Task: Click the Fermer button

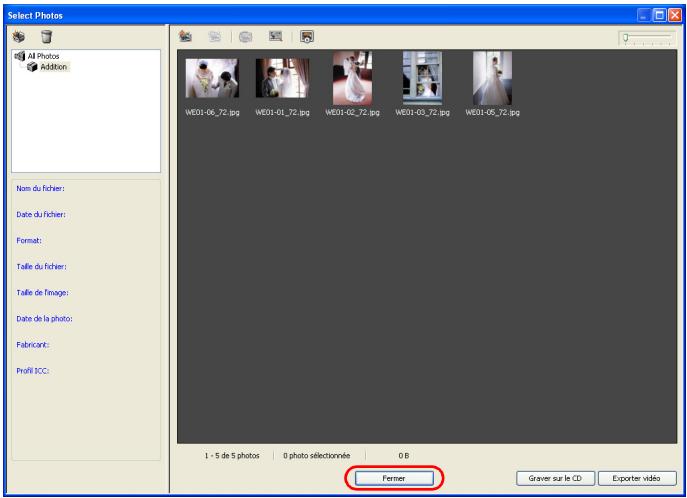Action: tap(394, 478)
